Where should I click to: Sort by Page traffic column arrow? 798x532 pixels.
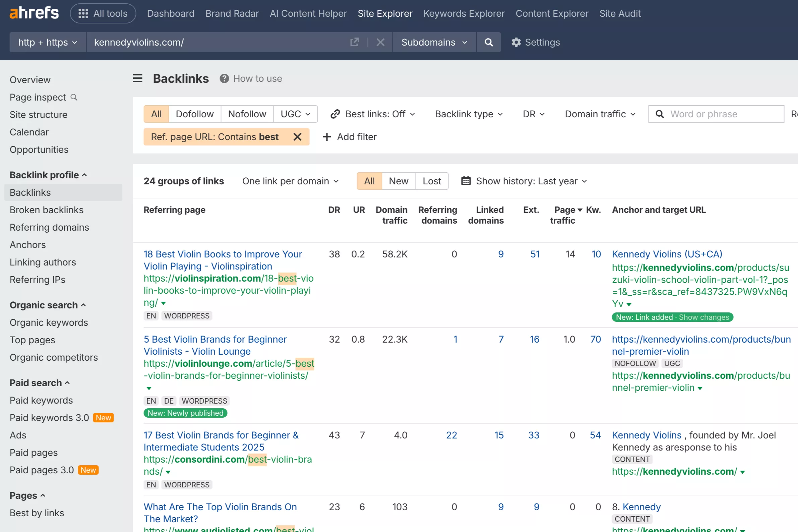click(x=580, y=210)
